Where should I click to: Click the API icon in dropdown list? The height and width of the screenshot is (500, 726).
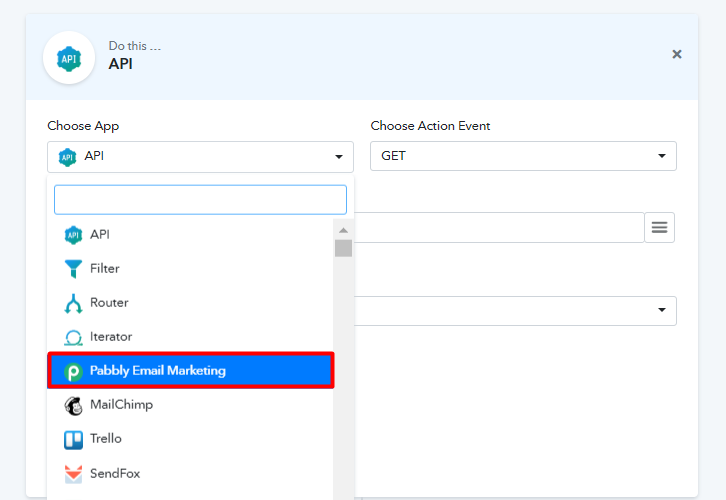73,235
